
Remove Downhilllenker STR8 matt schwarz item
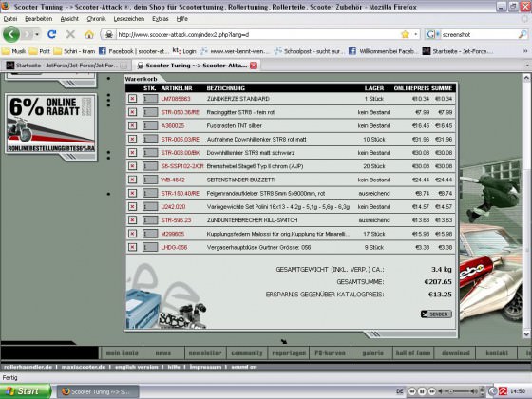click(x=132, y=153)
